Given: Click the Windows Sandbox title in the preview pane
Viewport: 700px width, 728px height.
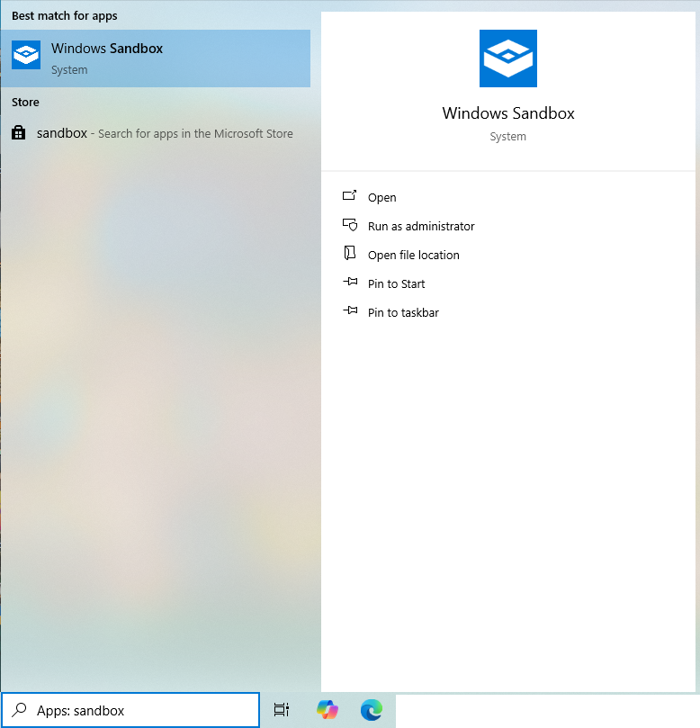Looking at the screenshot, I should pos(507,113).
